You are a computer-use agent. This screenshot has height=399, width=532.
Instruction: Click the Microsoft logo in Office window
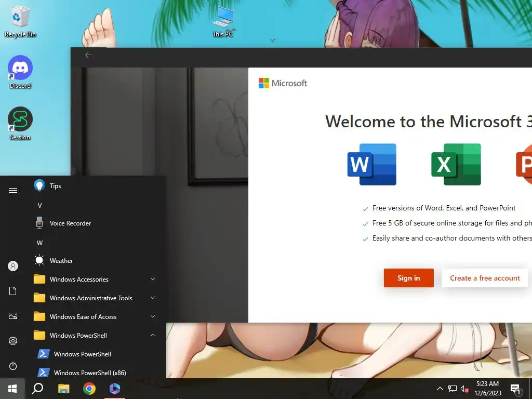[x=283, y=83]
